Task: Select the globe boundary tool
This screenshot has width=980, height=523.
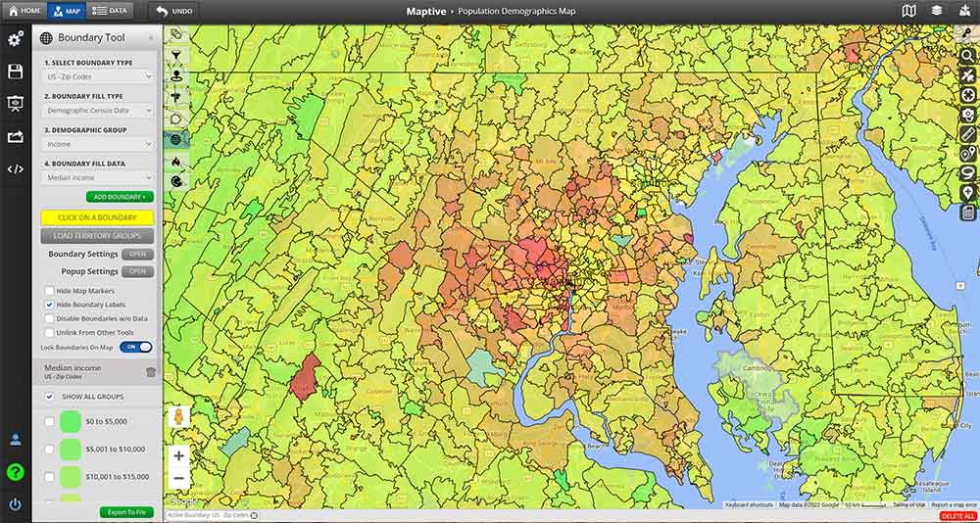Action: [176, 140]
